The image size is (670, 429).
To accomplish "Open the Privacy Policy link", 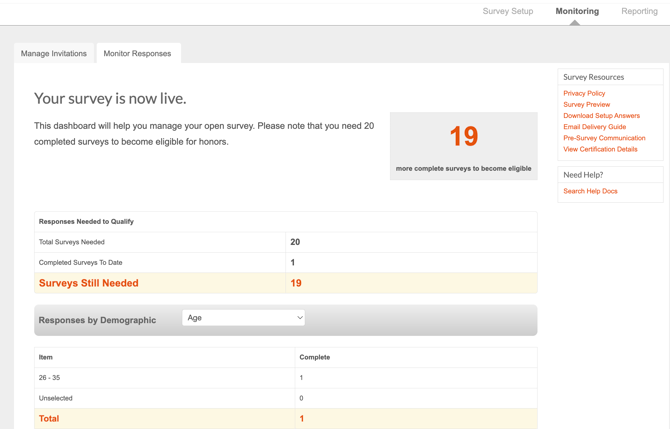I will (584, 93).
